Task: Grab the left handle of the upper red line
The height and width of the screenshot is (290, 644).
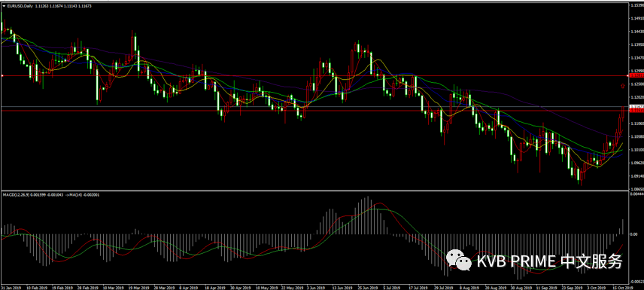Action: [x=2, y=75]
